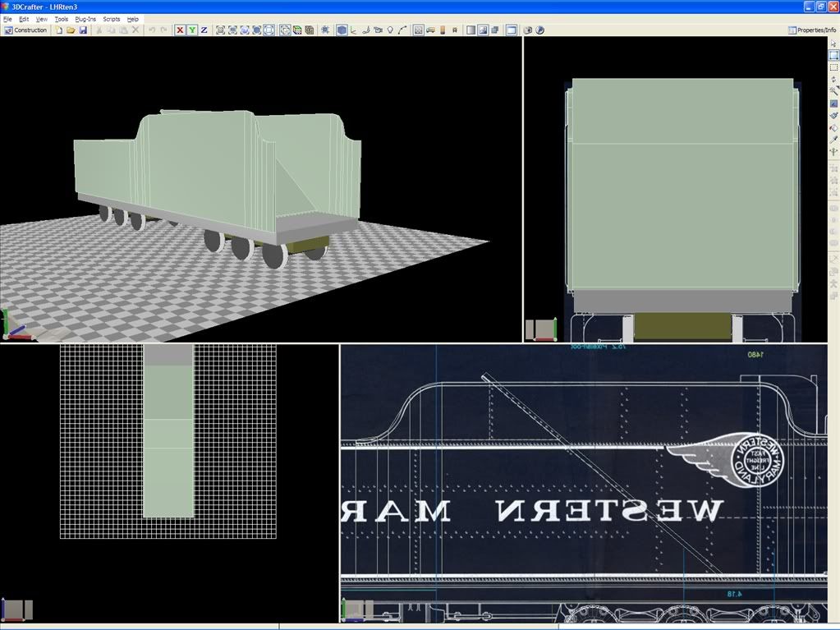This screenshot has width=840, height=630.
Task: Click the orange cylinder icon in toolbar
Action: coord(443,30)
